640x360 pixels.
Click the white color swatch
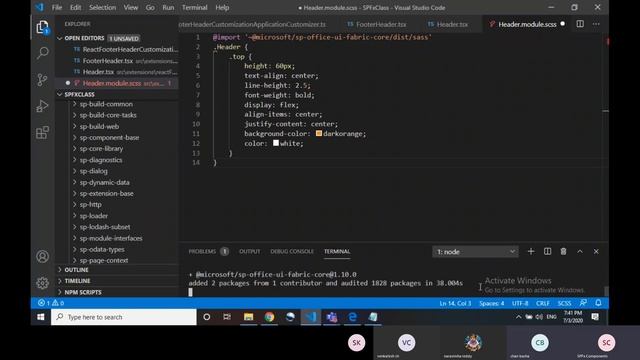coord(276,143)
